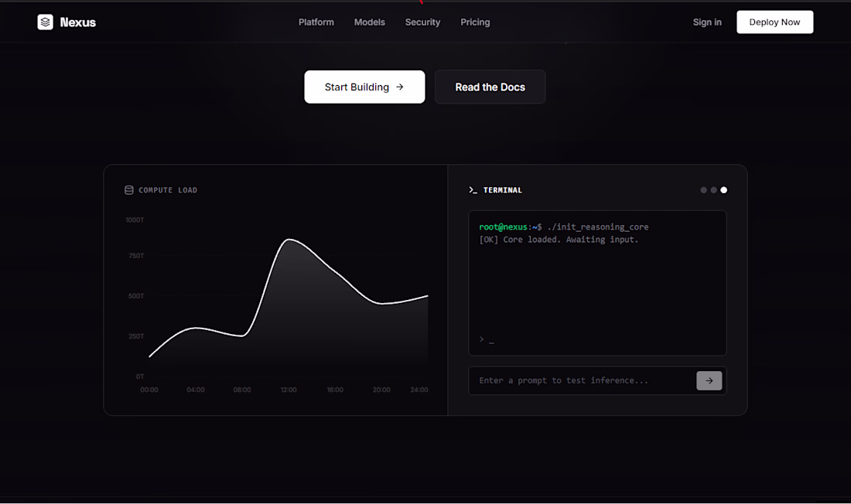Click the Deploy Now button

[x=774, y=22]
